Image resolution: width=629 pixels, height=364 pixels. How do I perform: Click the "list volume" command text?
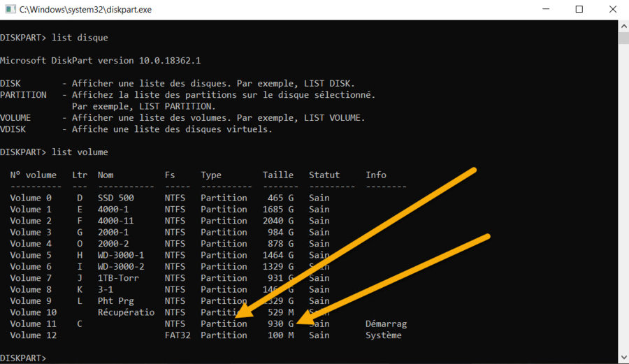click(x=80, y=152)
